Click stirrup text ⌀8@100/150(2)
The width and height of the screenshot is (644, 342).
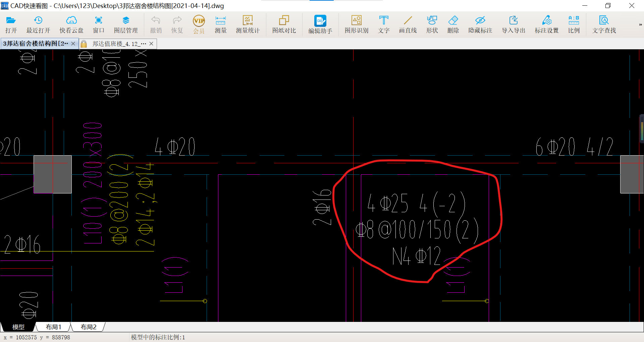[417, 230]
